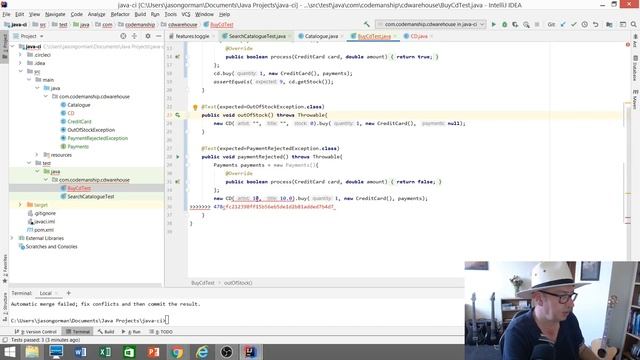Expand the .idea folder
The image size is (640, 360).
click(20, 63)
